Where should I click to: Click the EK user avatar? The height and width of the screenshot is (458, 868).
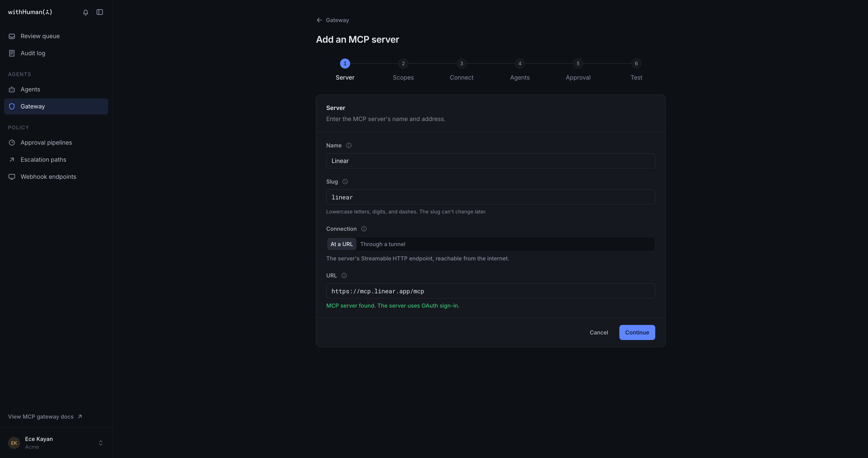click(x=14, y=443)
